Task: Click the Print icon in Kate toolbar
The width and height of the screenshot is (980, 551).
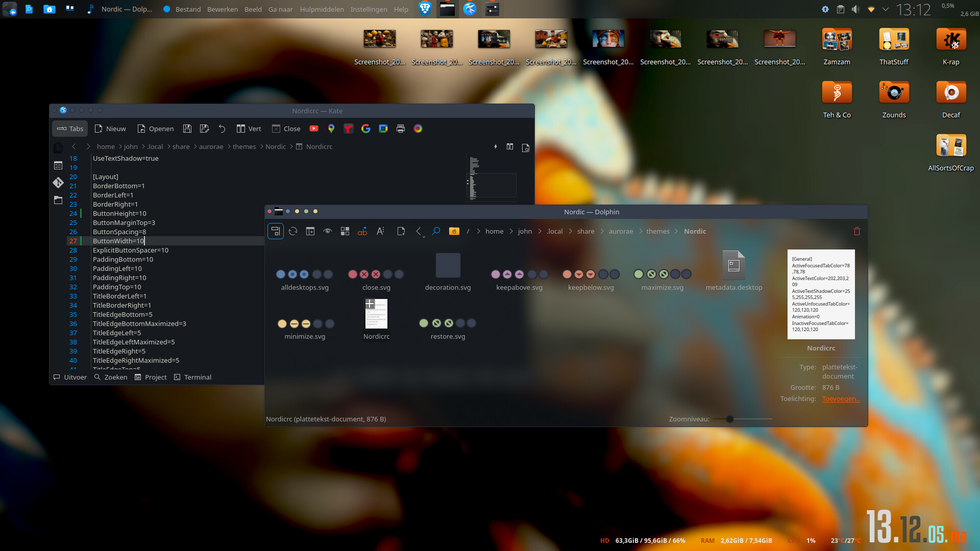Action: pyautogui.click(x=401, y=129)
